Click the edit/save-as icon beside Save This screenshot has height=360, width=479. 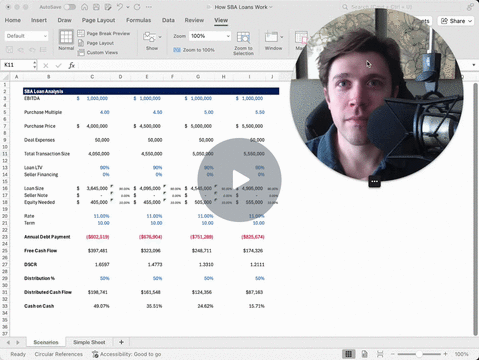point(108,7)
